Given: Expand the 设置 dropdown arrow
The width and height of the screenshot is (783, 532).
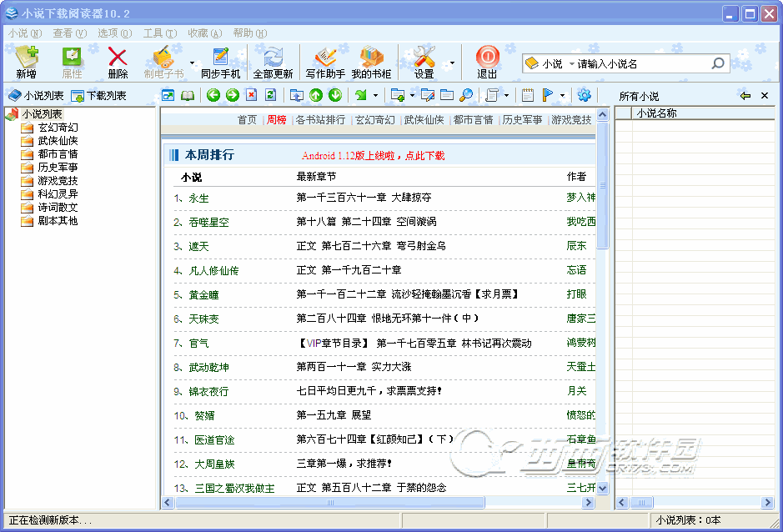Looking at the screenshot, I should [x=452, y=63].
